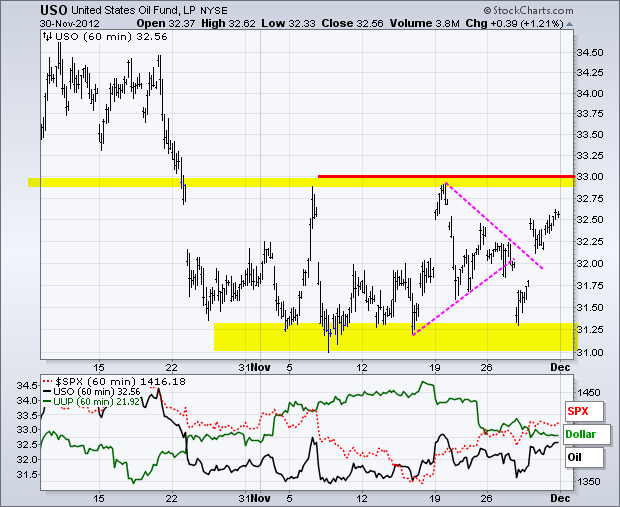
Task: Click 'United States Oil Fund, LP' name
Action: click(134, 11)
